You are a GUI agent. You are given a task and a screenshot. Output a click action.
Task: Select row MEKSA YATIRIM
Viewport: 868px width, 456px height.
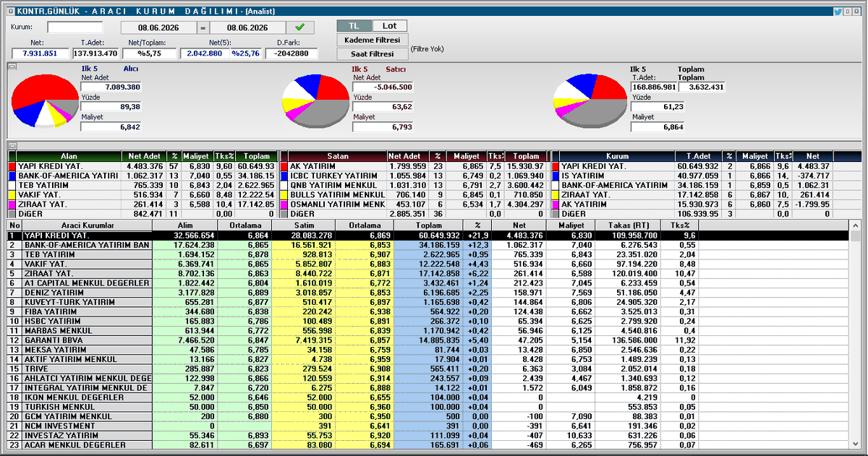coord(428,349)
